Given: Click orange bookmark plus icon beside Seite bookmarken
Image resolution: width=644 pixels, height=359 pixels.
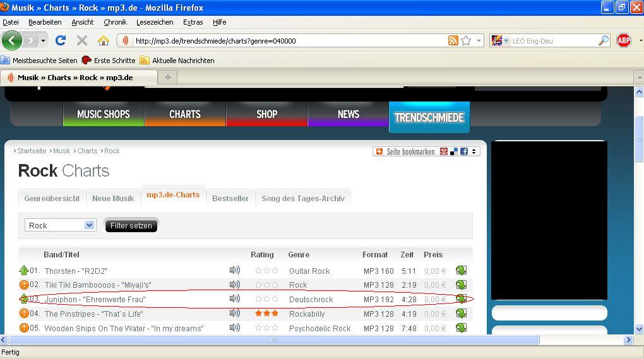Looking at the screenshot, I should [x=379, y=151].
